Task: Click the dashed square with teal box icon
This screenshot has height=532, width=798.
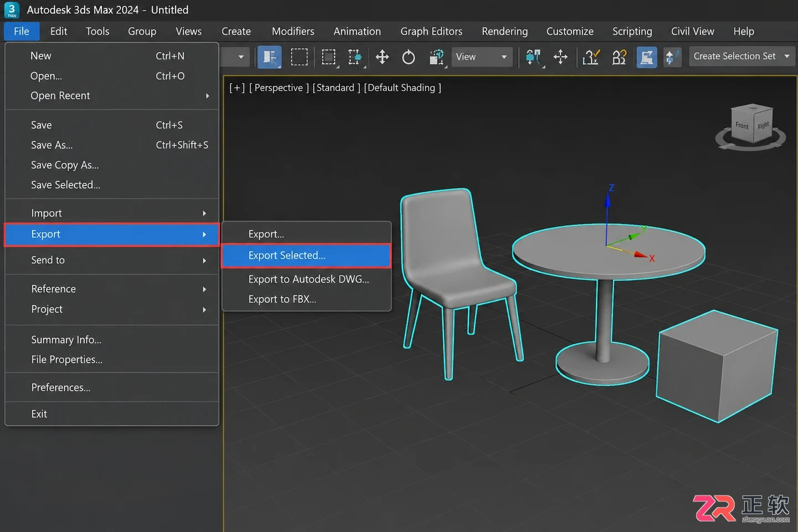Action: [355, 57]
